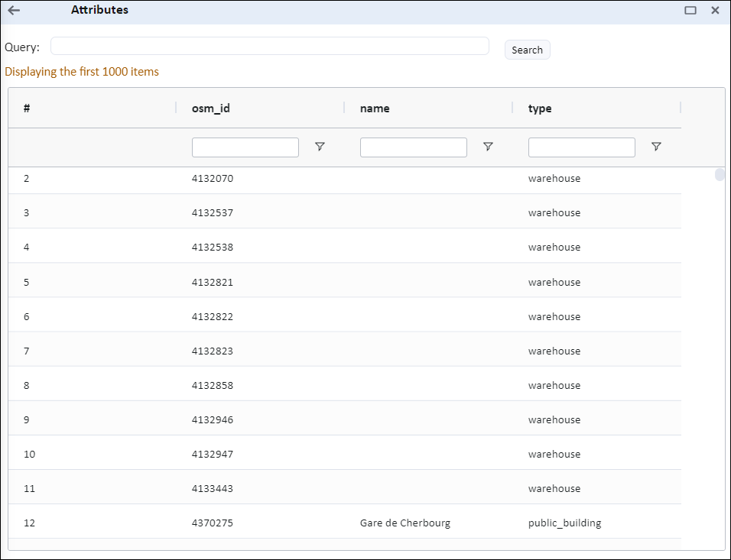
Task: Click the vertical scrollbar thumb
Action: (720, 175)
